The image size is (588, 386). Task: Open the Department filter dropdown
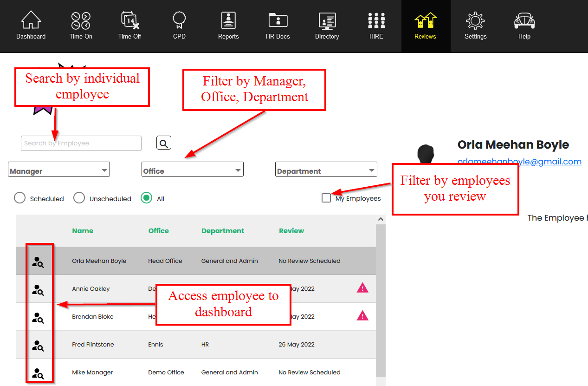coord(326,170)
